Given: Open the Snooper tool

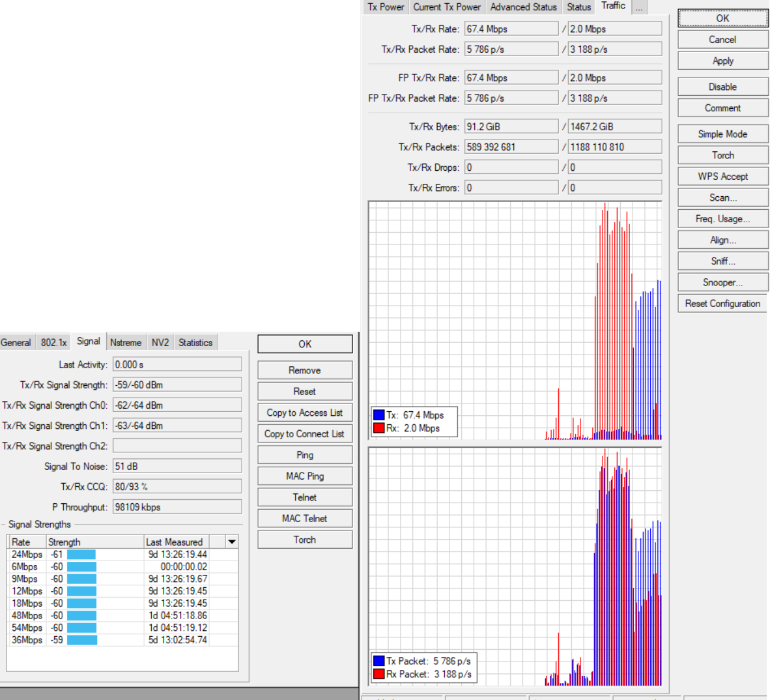Looking at the screenshot, I should pyautogui.click(x=722, y=282).
